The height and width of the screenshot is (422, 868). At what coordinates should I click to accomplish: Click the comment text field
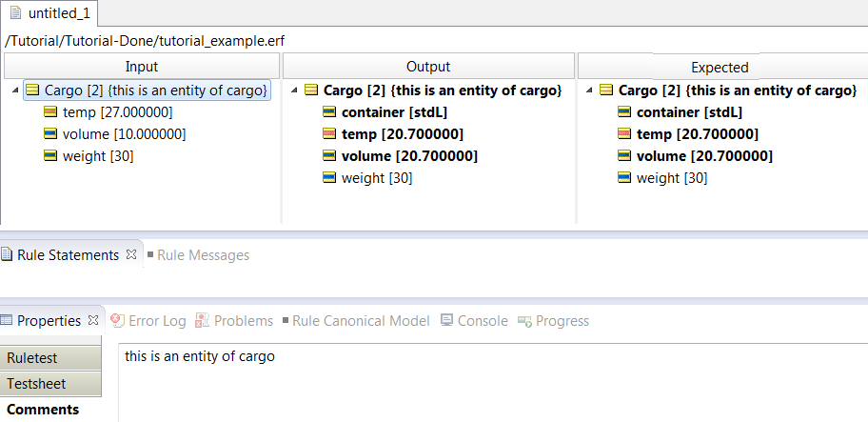pos(494,383)
